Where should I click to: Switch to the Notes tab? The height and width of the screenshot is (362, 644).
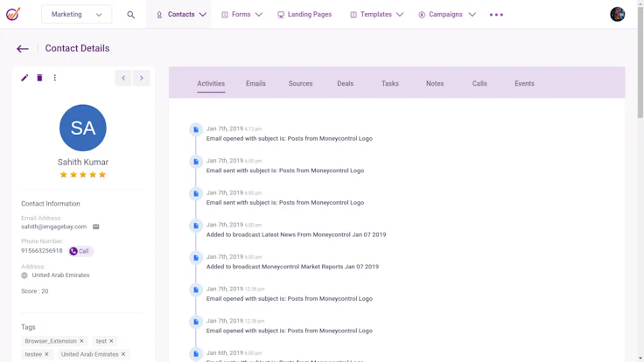point(435,83)
